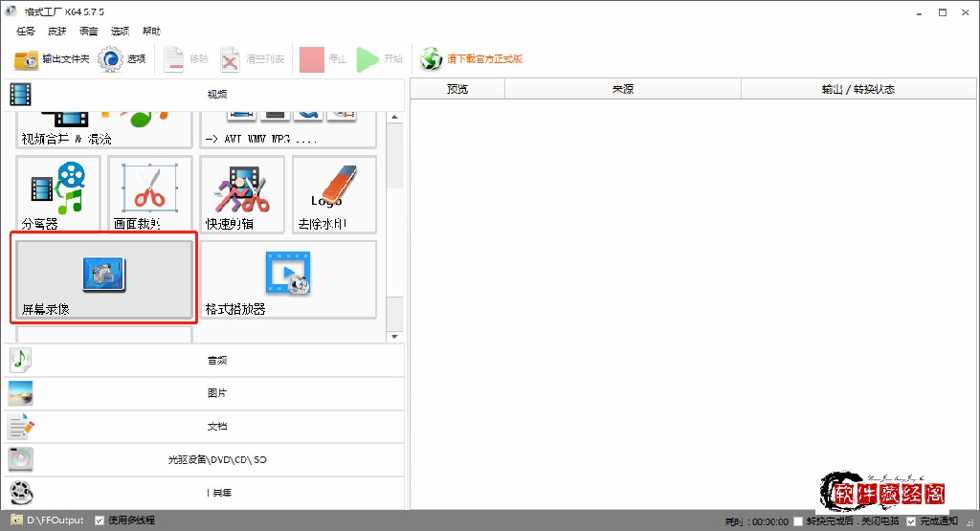Open the 请下载官方正式版 link
980x531 pixels.
[x=484, y=59]
